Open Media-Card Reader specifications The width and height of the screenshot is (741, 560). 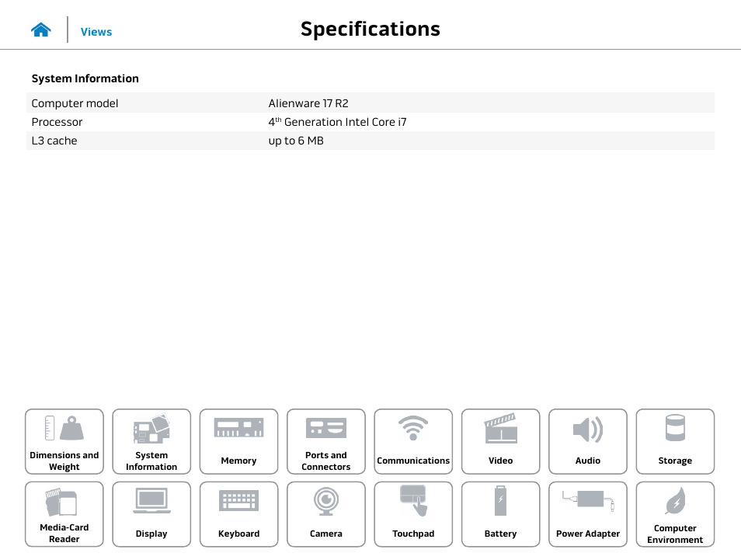(64, 514)
